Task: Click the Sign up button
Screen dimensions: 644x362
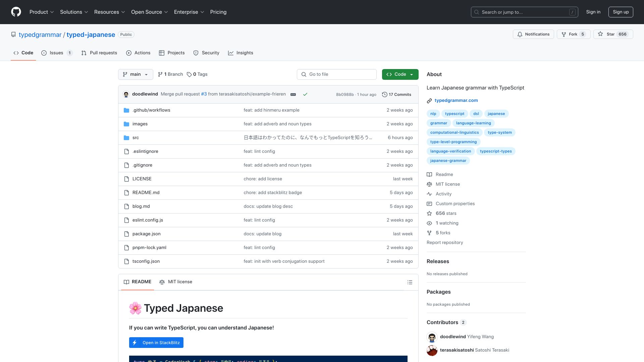Action: (621, 12)
